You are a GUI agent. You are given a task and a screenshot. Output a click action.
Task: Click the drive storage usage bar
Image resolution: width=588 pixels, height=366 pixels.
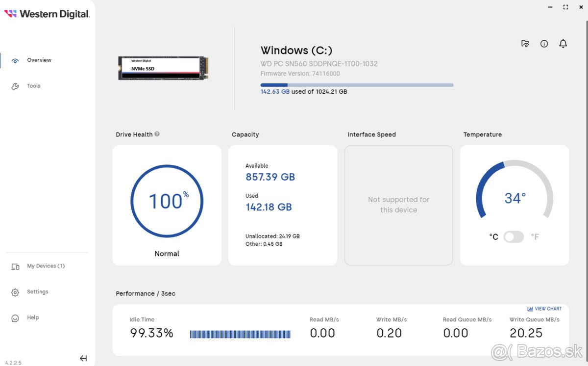pos(357,85)
